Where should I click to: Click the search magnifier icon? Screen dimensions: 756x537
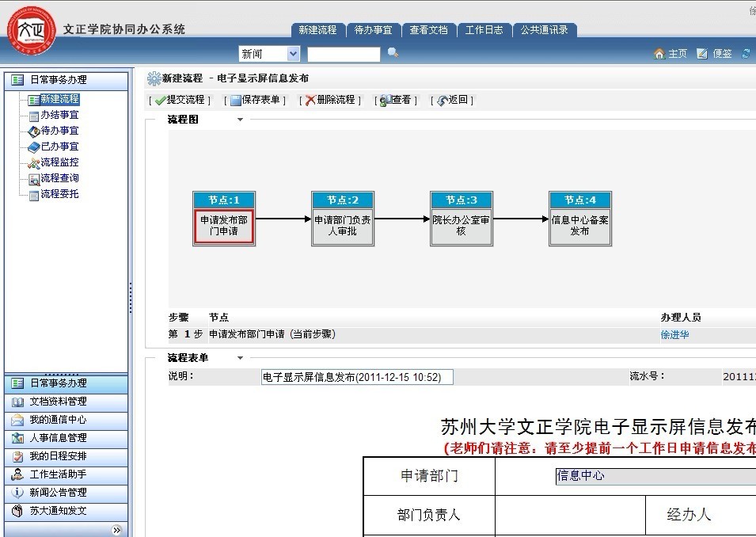tap(393, 53)
